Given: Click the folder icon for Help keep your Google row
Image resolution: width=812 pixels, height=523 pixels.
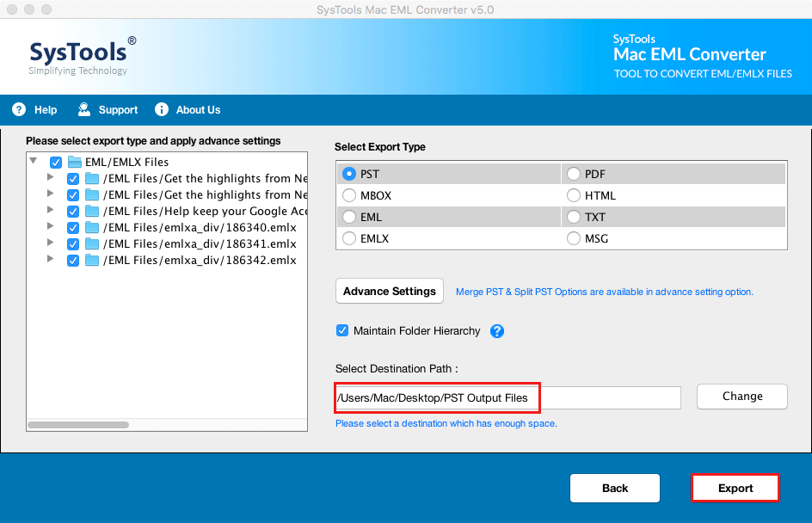Looking at the screenshot, I should (92, 212).
